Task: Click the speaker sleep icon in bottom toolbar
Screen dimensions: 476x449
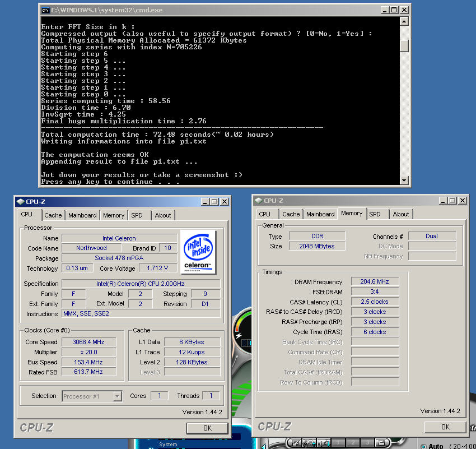Action: (x=324, y=443)
